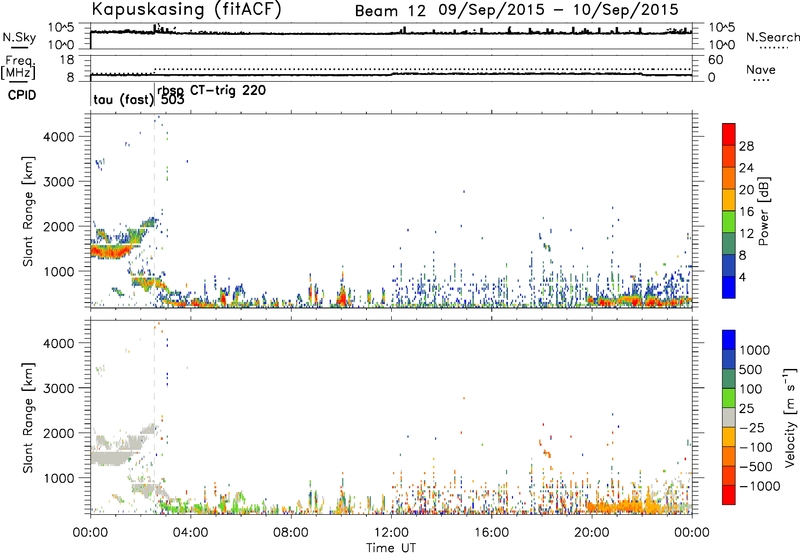The width and height of the screenshot is (800, 554).
Task: Click the "N.Sky" legend label
Action: pyautogui.click(x=19, y=37)
